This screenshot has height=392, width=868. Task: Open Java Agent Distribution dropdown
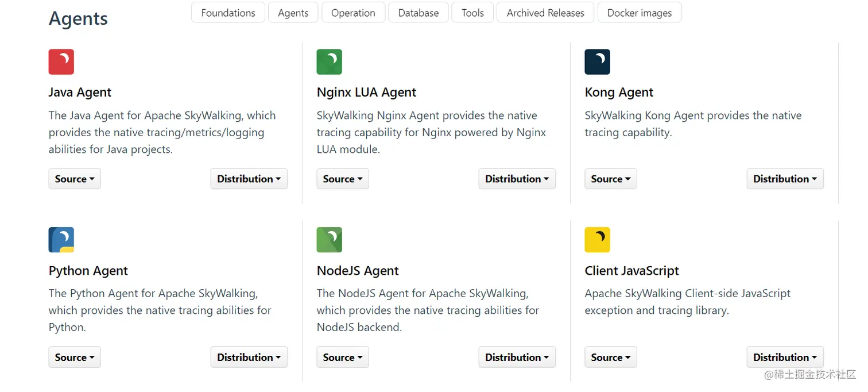(249, 179)
